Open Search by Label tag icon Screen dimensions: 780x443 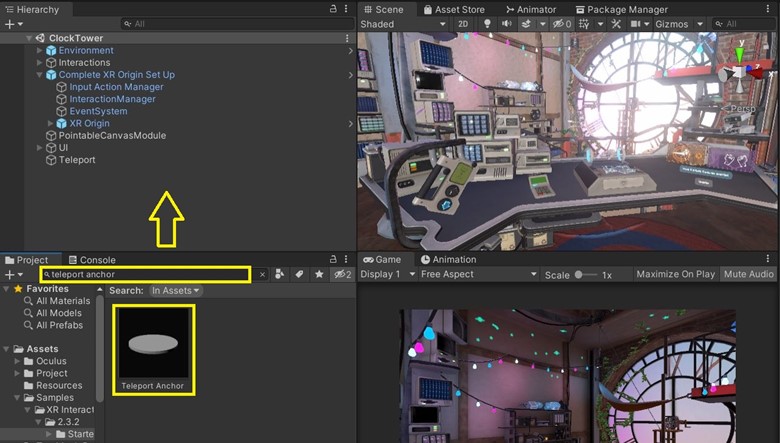tap(299, 274)
